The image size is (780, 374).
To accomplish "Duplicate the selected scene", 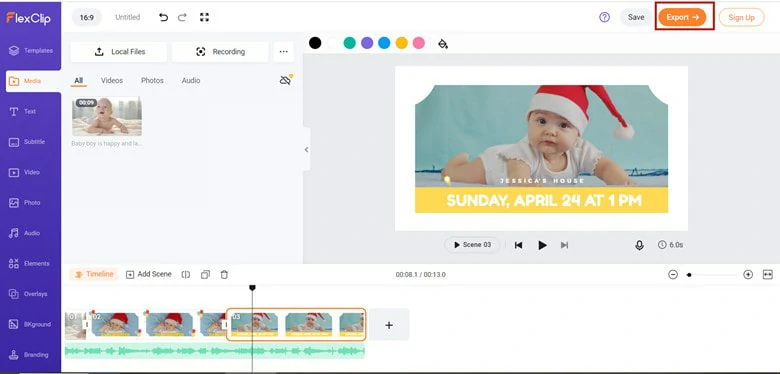I will 205,275.
